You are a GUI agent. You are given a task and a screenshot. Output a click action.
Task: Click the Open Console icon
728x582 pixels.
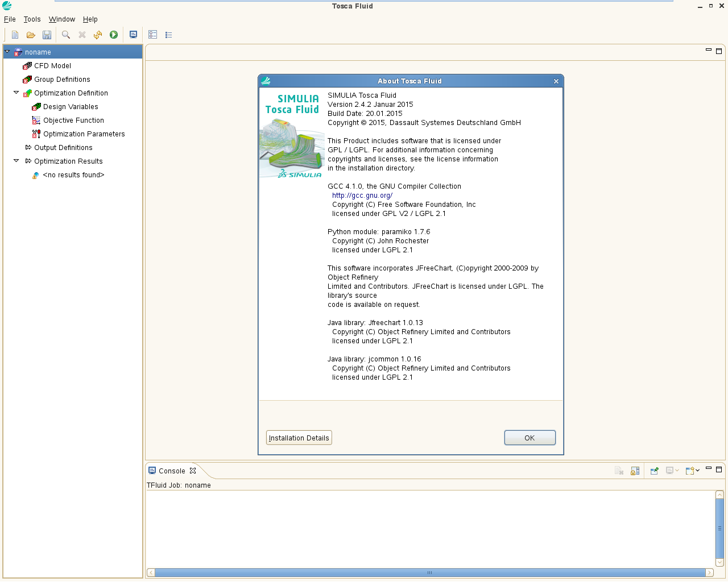[689, 471]
